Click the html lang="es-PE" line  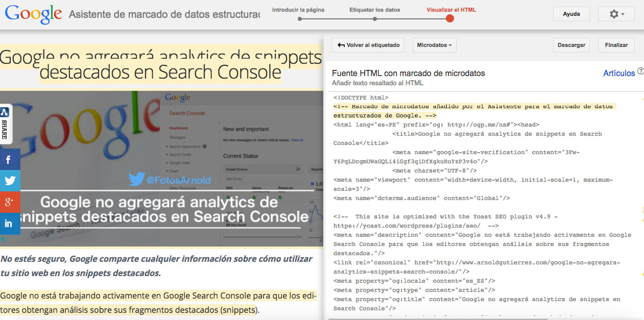click(x=436, y=125)
